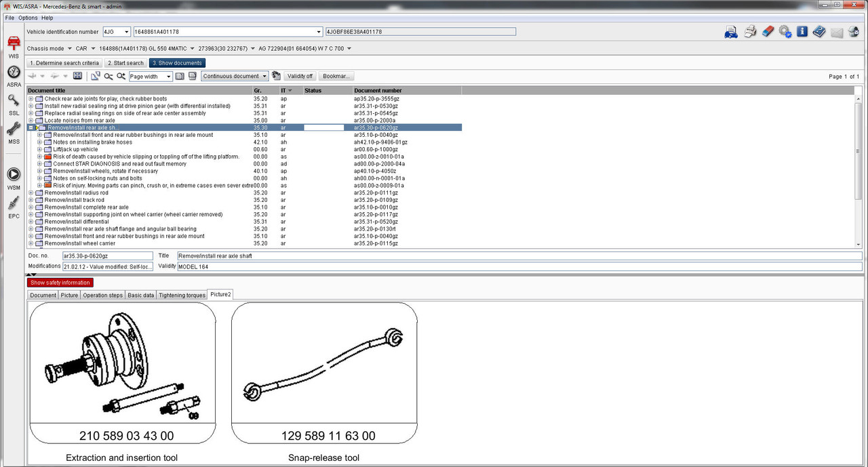
Task: Click the Bookmar... button
Action: click(336, 76)
